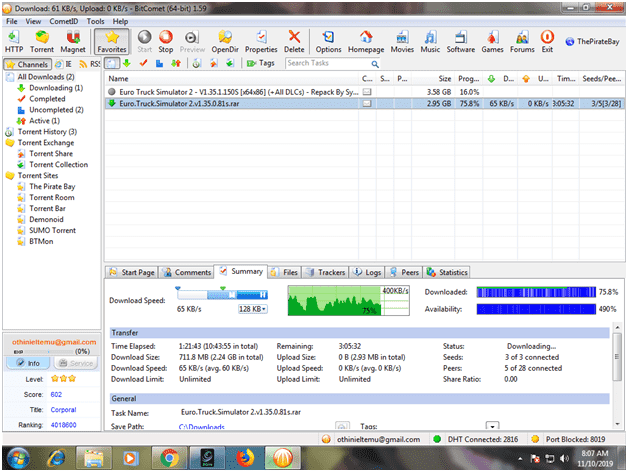
Task: Filter by completed tasks red checkmark
Action: pyautogui.click(x=143, y=63)
